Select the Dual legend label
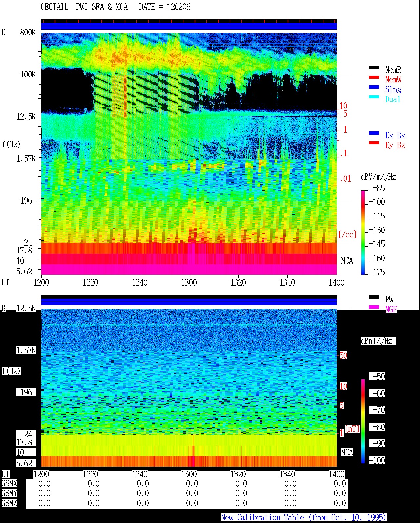 393,99
